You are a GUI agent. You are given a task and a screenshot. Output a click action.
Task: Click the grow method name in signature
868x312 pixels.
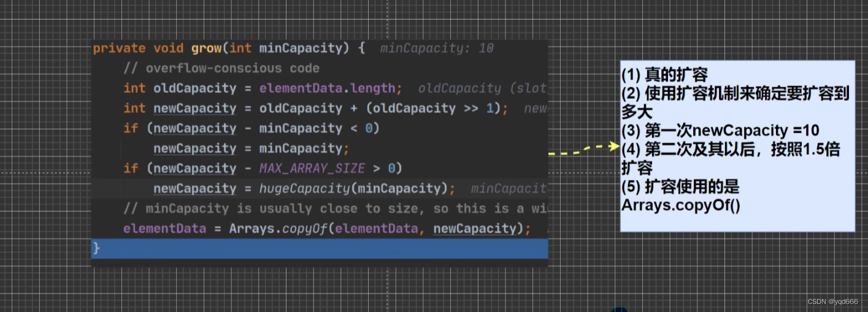[x=206, y=48]
